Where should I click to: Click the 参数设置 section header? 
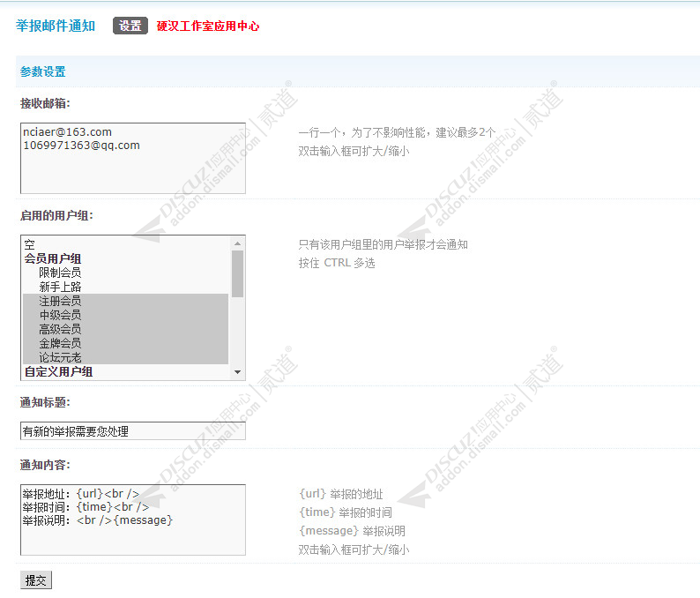coord(43,71)
